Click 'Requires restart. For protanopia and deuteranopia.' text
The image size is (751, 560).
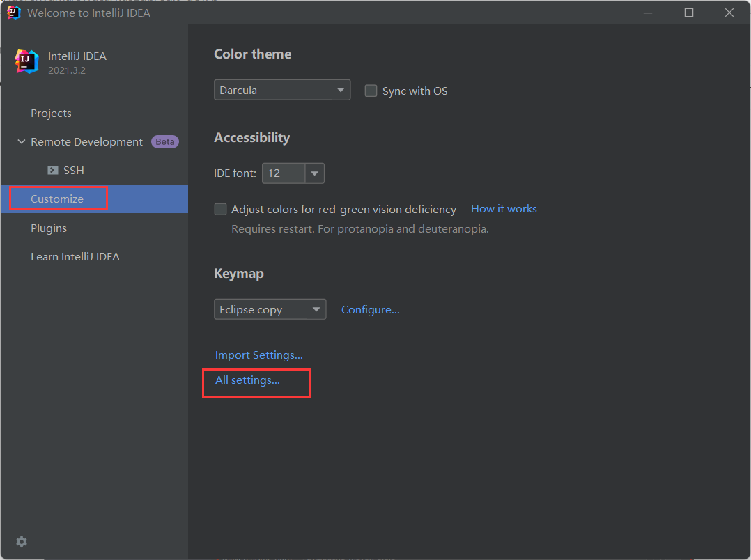359,229
